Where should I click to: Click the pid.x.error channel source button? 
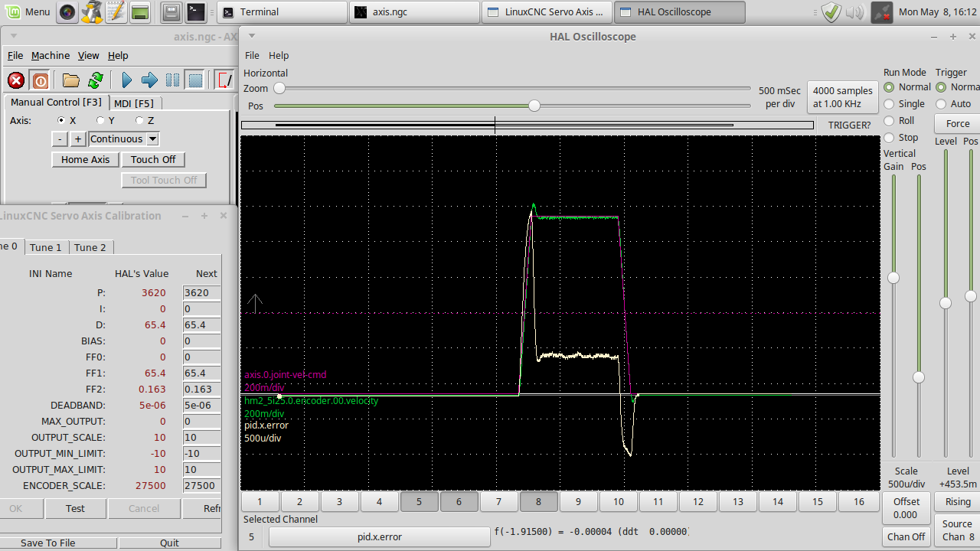point(380,536)
